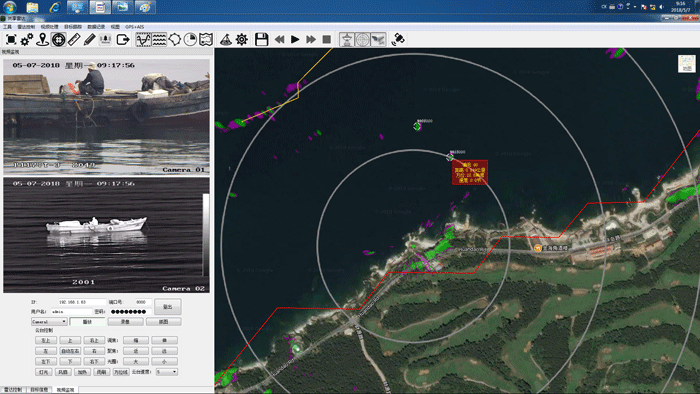Screen dimensions: 700x394
Task: Click the IP address field 192.168.1.63
Action: point(82,302)
